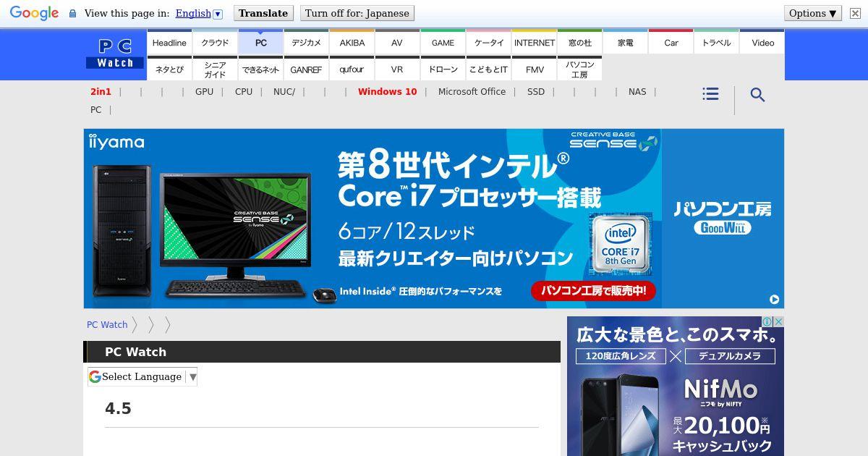Open the ネタとぴ tab
Screen dimensions: 868x456
[169, 69]
